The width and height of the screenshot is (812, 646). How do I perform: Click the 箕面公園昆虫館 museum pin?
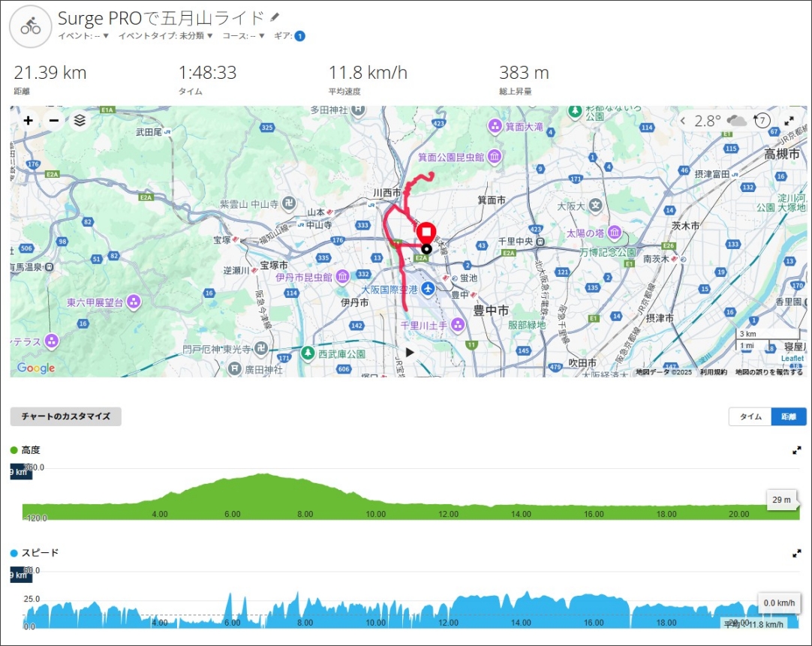(x=495, y=156)
